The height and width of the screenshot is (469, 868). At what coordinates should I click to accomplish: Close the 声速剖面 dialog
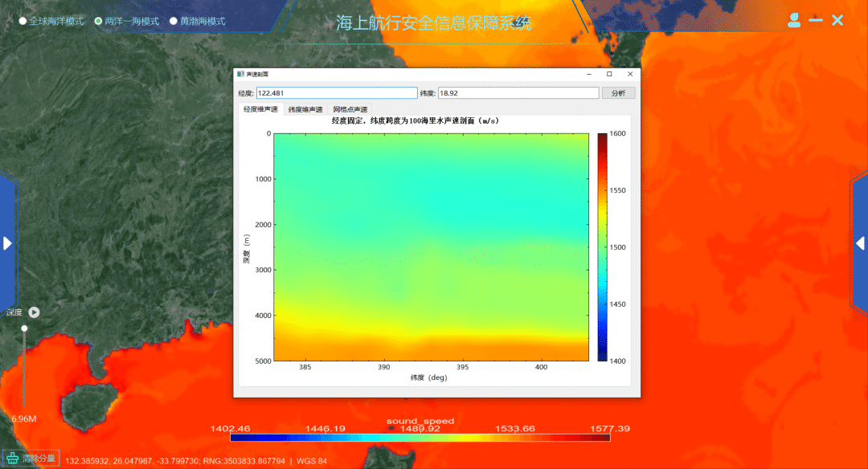(x=630, y=74)
